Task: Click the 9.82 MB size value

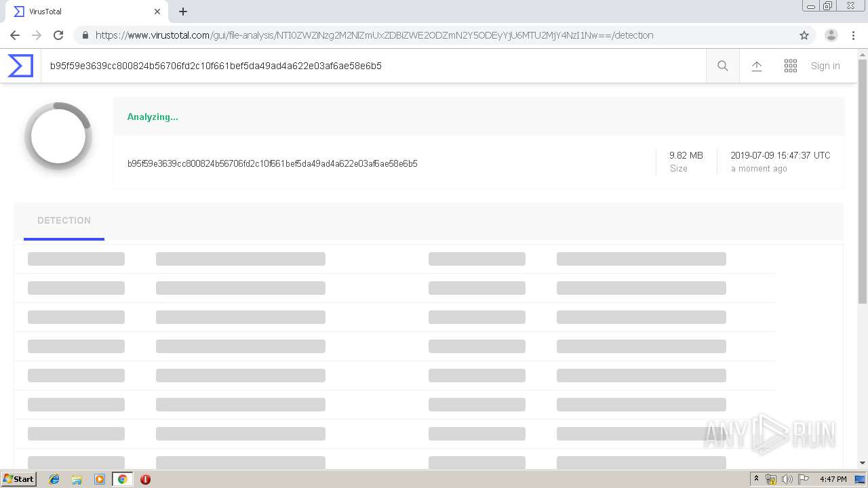Action: (x=686, y=155)
